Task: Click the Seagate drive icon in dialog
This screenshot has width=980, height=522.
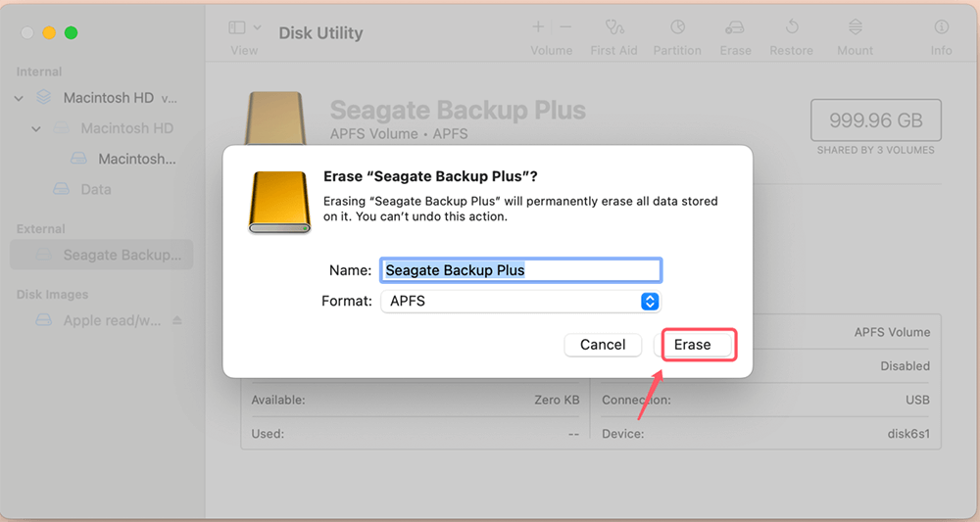Action: pyautogui.click(x=279, y=201)
